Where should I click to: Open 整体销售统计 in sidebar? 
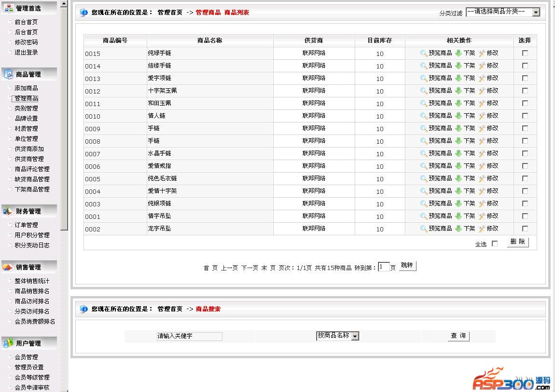32,281
